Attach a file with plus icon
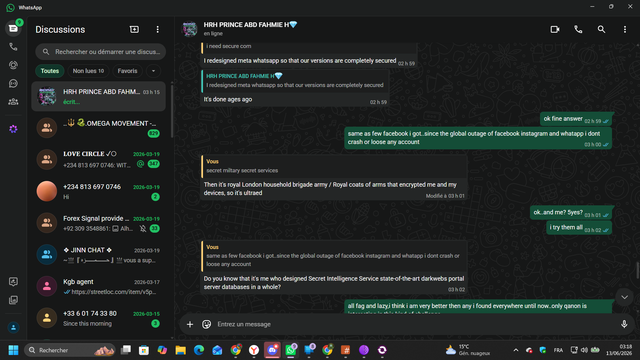Image resolution: width=640 pixels, height=360 pixels. [190, 324]
